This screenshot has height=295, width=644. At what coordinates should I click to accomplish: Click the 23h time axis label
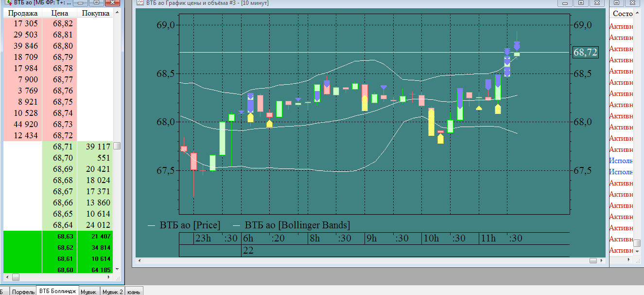tap(203, 239)
